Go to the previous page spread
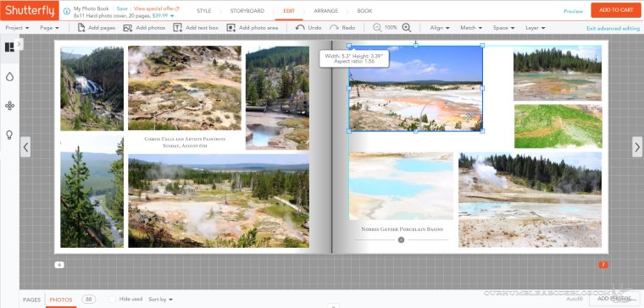The width and height of the screenshot is (644, 308). [25, 147]
